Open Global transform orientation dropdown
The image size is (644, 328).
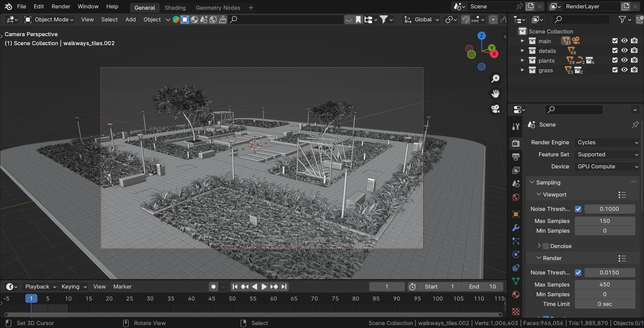tap(422, 19)
